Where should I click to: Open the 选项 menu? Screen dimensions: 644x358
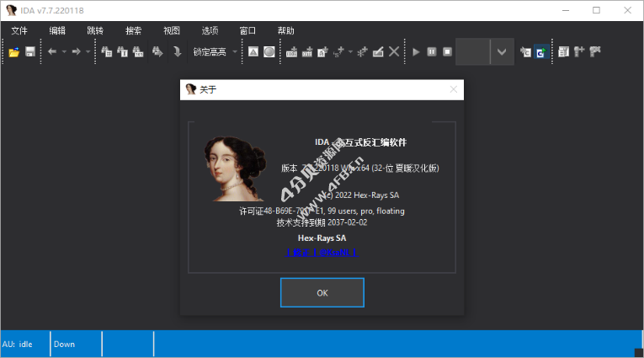(210, 31)
